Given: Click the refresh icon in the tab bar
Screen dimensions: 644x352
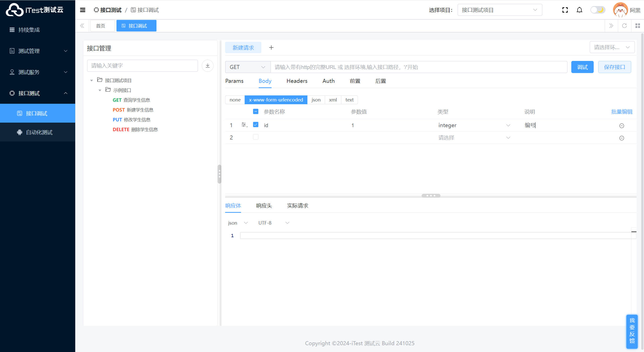Looking at the screenshot, I should [624, 26].
